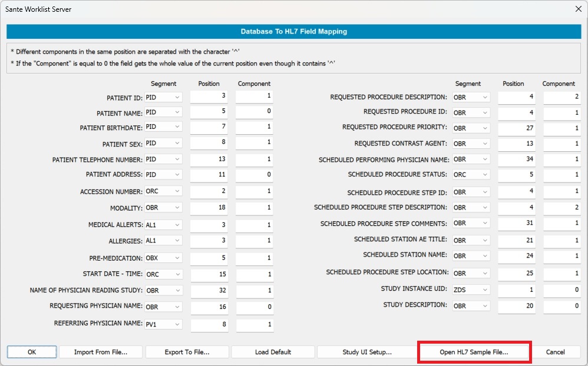The image size is (588, 366).
Task: Click Study Description component field
Action: (x=562, y=307)
